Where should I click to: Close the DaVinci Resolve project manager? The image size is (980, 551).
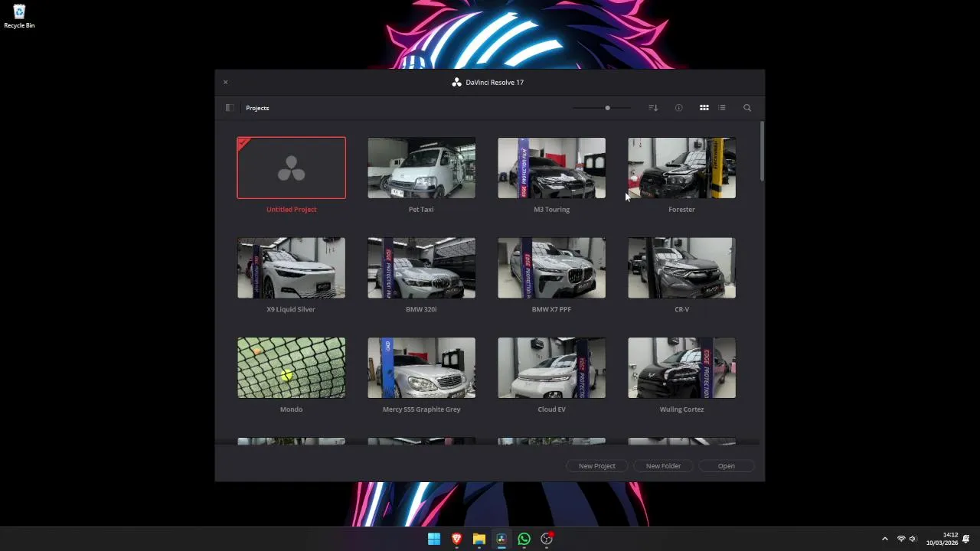tap(225, 82)
